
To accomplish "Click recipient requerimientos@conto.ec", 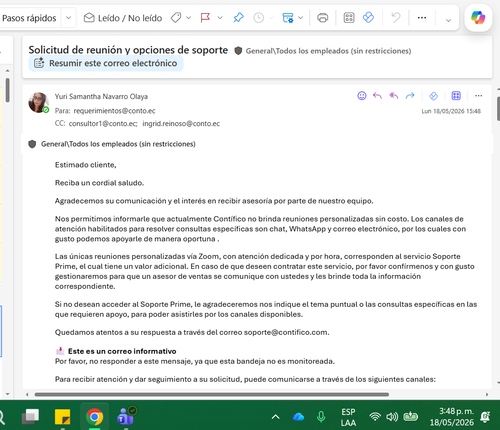I will point(114,111).
